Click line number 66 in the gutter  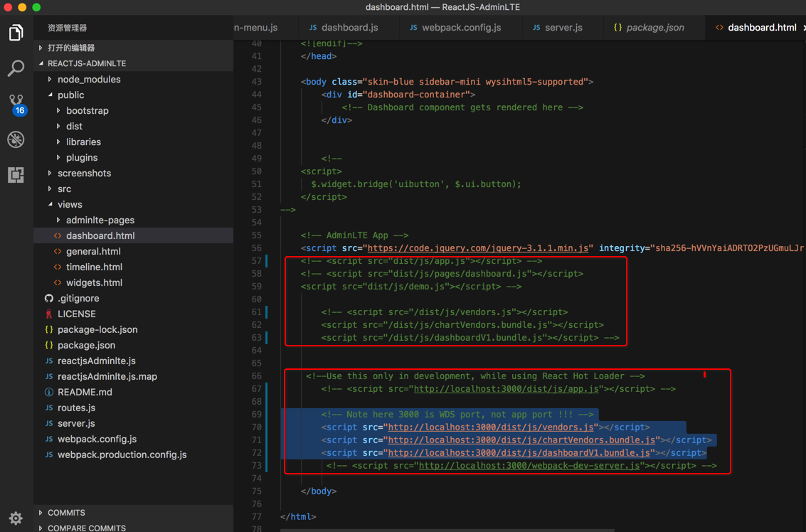(x=256, y=376)
